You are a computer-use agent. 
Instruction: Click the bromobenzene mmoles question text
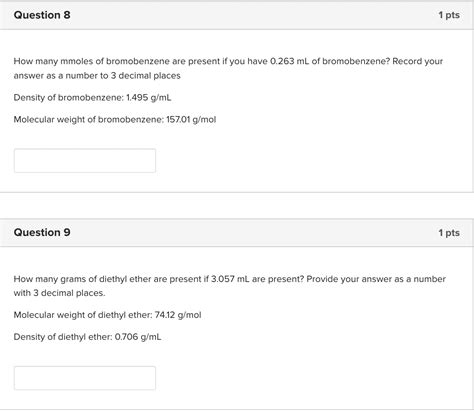coord(228,68)
